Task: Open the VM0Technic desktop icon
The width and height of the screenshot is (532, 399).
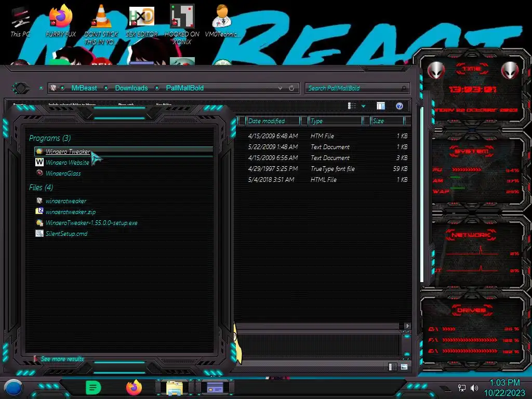Action: click(x=222, y=21)
